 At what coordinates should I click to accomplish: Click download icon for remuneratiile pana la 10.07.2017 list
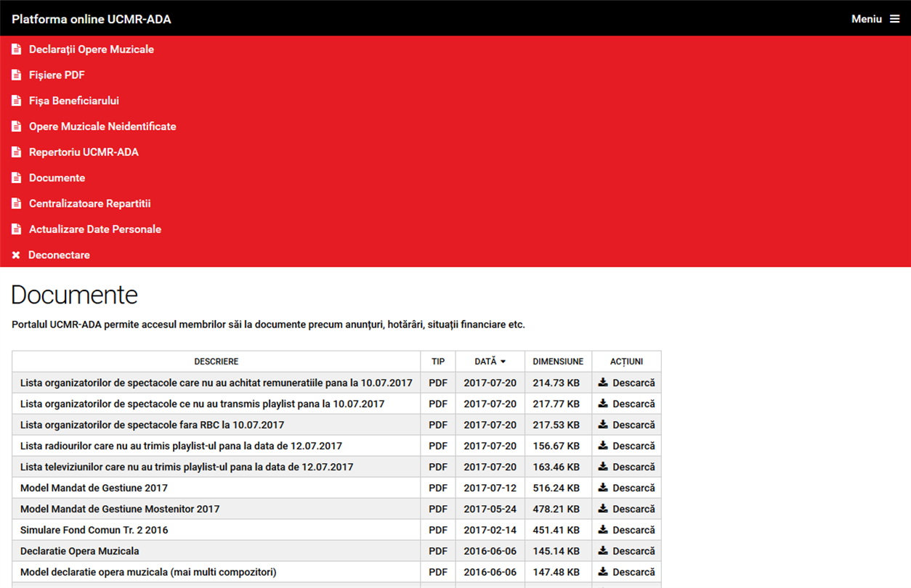click(603, 383)
